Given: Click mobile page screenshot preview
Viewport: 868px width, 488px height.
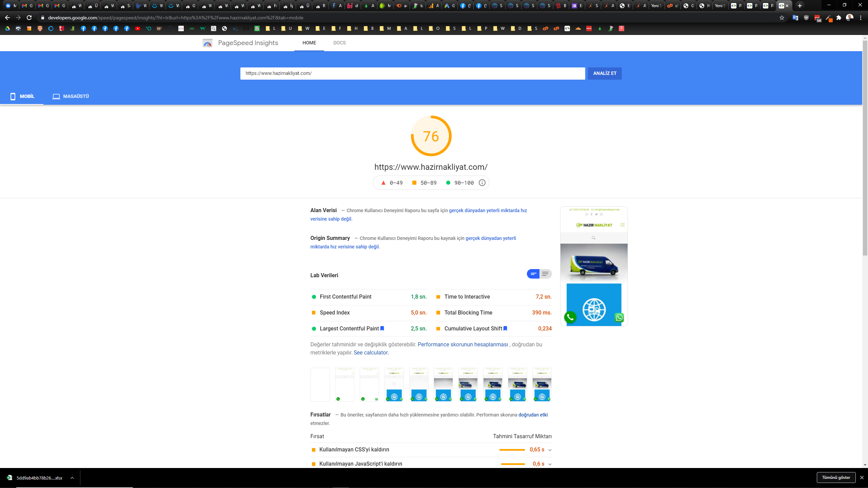Looking at the screenshot, I should (x=594, y=266).
